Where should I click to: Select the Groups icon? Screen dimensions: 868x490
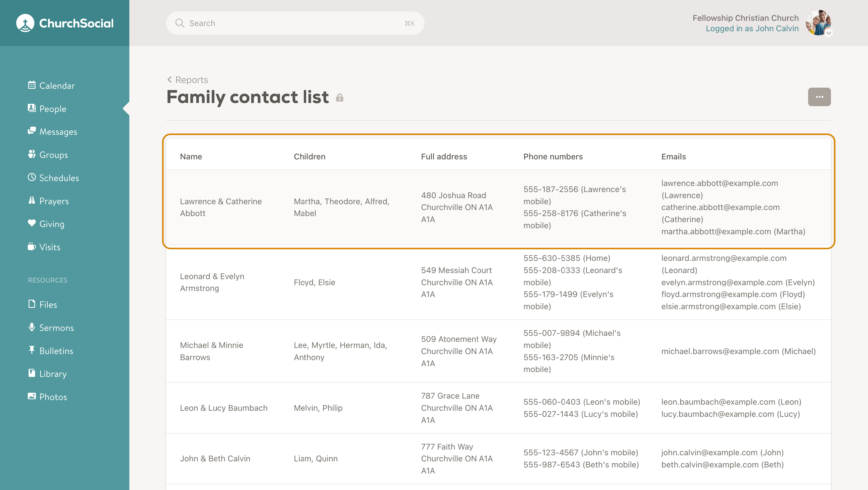coord(32,154)
